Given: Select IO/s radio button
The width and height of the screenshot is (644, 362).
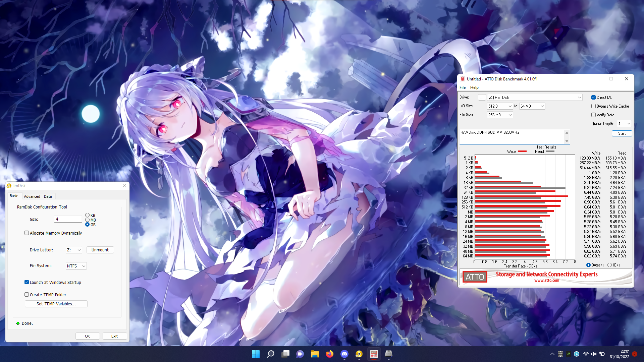Looking at the screenshot, I should pos(609,265).
